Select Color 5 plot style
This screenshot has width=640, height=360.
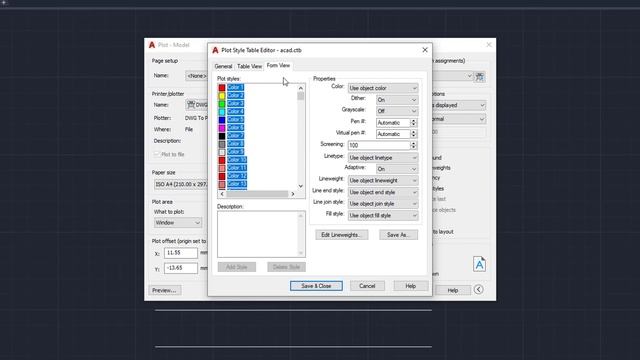click(x=236, y=120)
